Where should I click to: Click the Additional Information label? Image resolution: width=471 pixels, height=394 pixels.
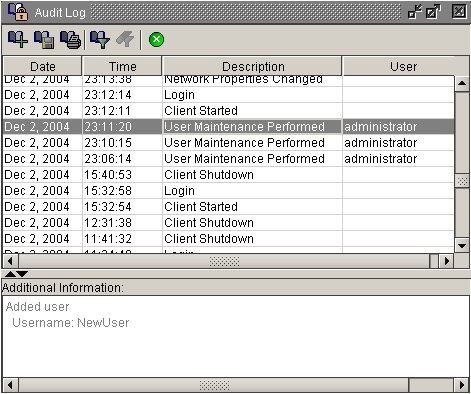tap(63, 288)
